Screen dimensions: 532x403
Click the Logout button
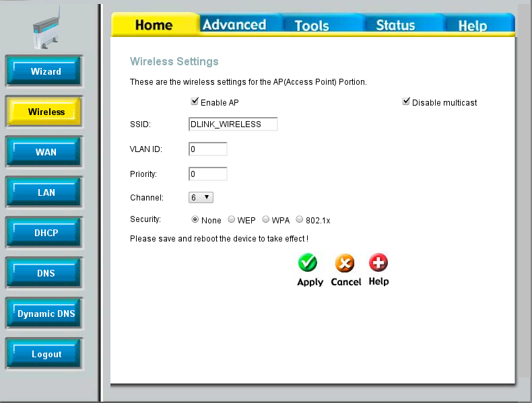click(x=44, y=353)
